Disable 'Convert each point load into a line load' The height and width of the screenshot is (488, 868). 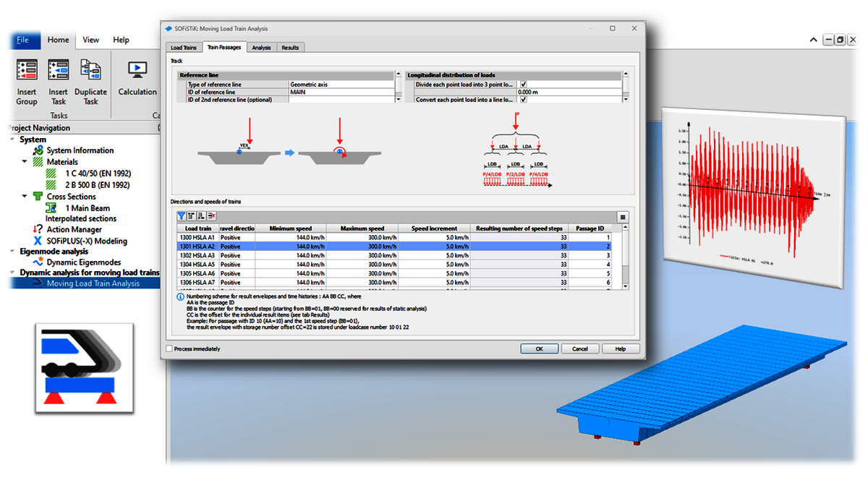(523, 100)
